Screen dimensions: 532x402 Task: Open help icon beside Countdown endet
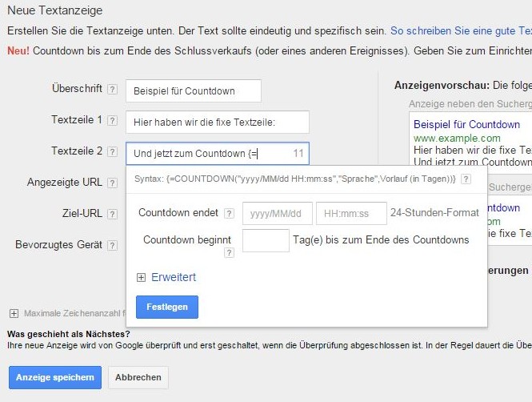[229, 214]
